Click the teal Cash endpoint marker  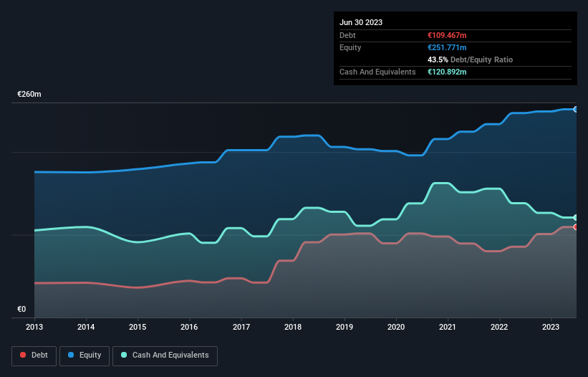tap(576, 218)
